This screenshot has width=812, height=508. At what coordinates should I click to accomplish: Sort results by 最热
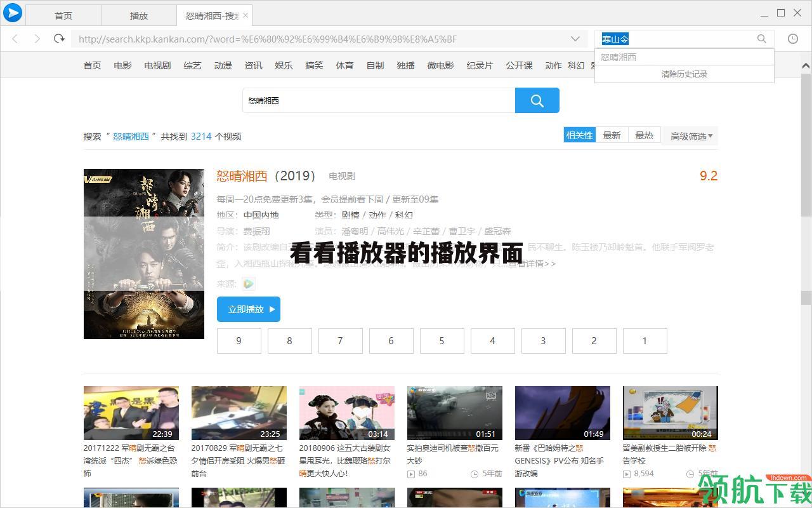coord(644,135)
